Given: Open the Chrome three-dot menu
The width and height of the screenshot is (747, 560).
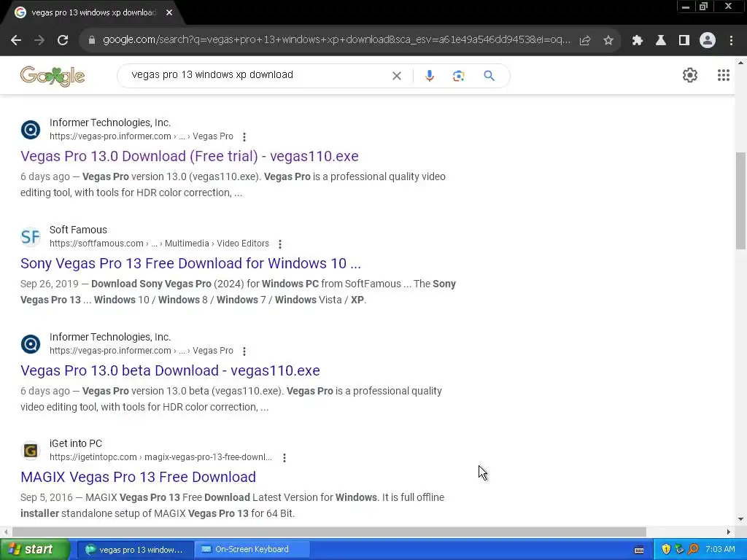Looking at the screenshot, I should [731, 41].
